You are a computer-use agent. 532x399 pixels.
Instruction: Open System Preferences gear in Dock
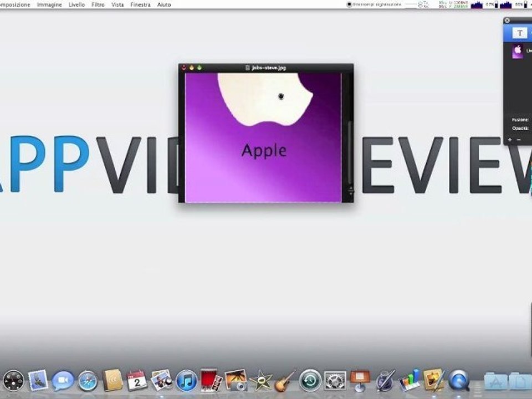coord(335,380)
